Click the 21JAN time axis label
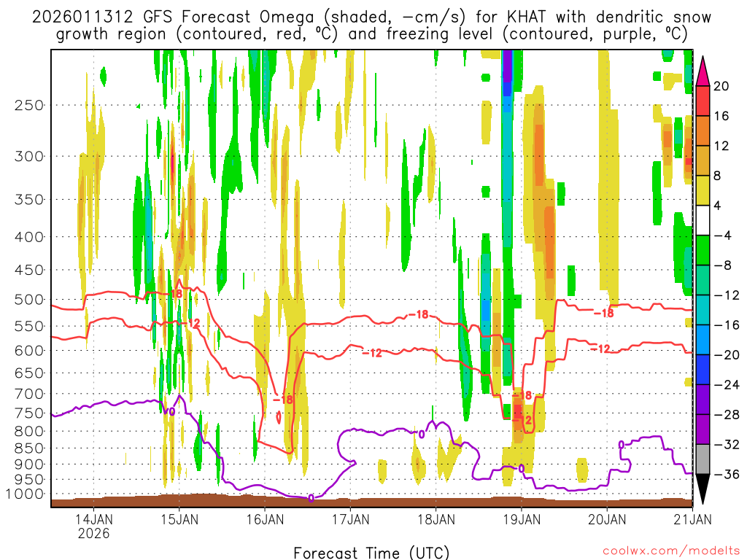The image size is (747, 560). 693,519
